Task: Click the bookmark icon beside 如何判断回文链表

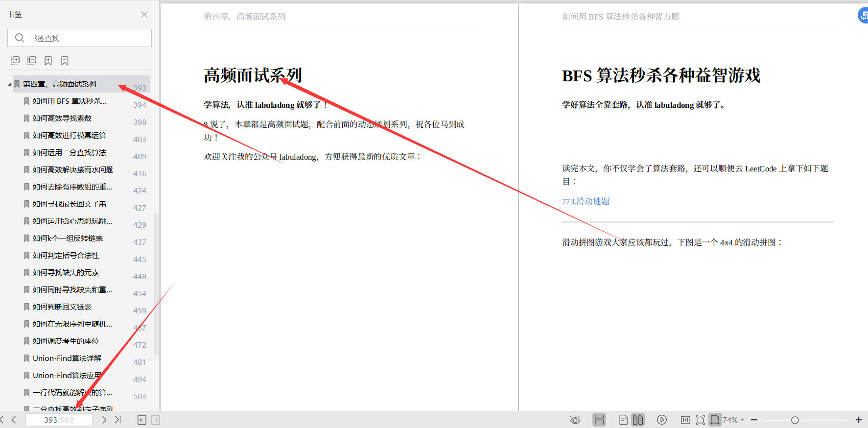Action: point(27,307)
